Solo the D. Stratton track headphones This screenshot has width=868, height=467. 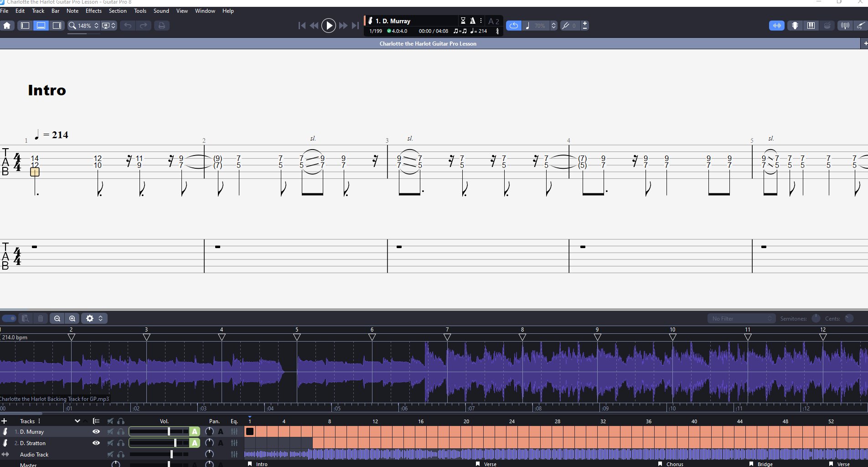coord(121,443)
